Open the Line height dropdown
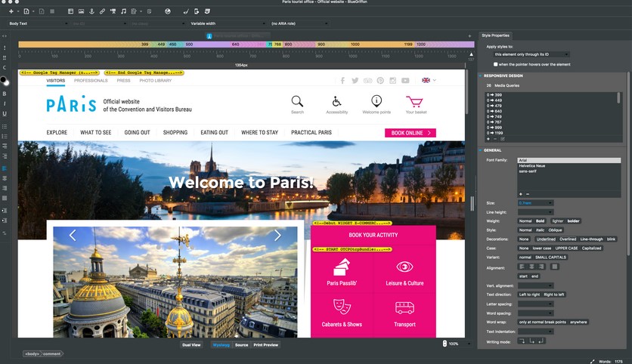632x364 pixels. [x=535, y=212]
